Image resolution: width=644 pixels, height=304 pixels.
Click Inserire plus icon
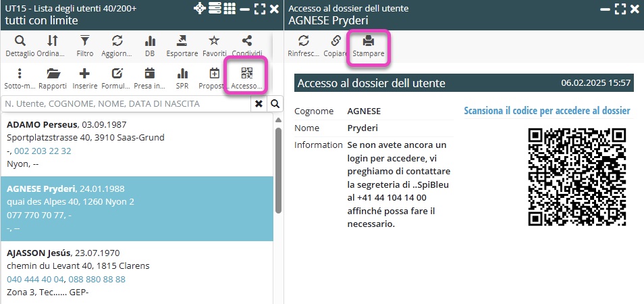point(84,78)
